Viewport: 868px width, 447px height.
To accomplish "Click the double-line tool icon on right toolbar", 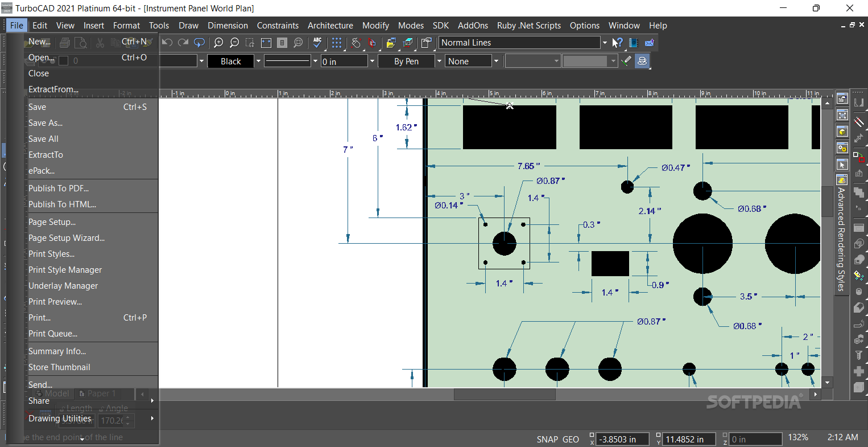I will (x=859, y=121).
